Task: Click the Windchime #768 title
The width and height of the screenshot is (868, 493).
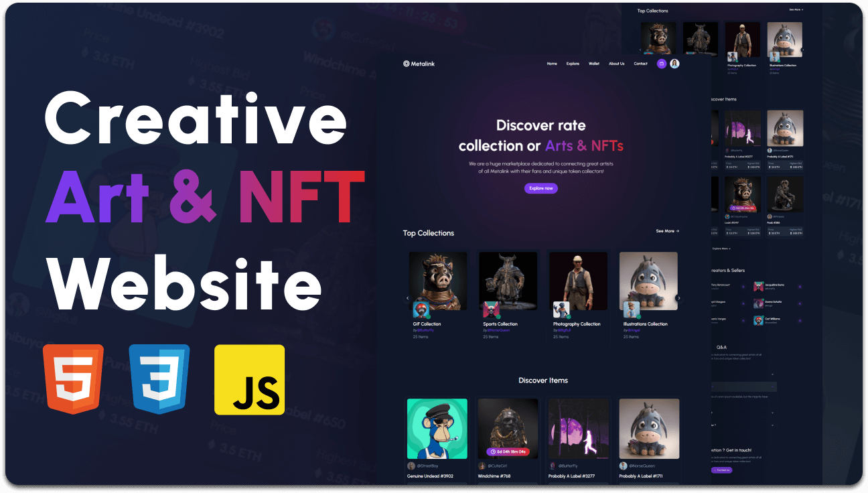Action: click(494, 476)
